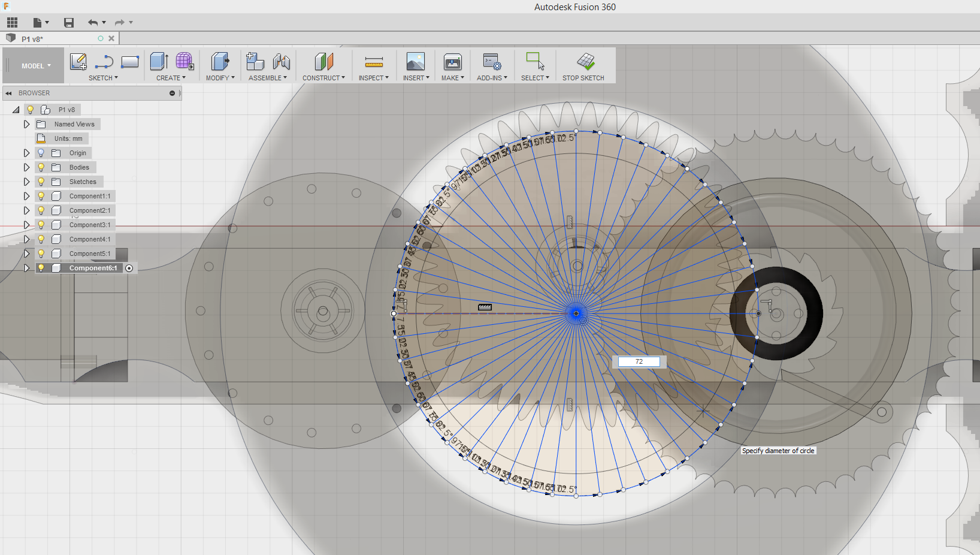This screenshot has width=980, height=555.
Task: Toggle visibility bulb of Bodies
Action: point(41,167)
